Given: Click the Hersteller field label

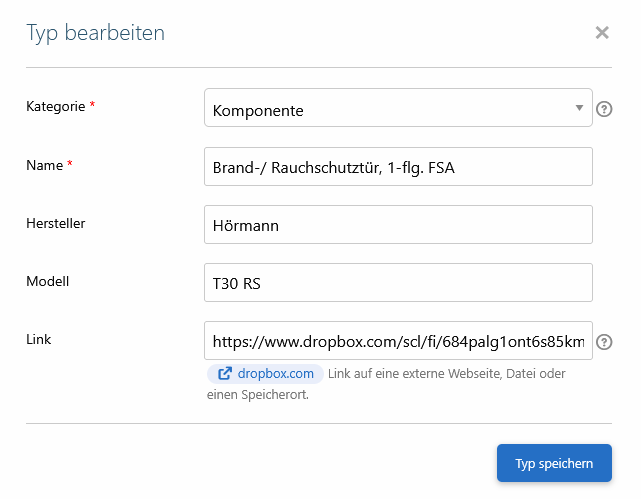Looking at the screenshot, I should click(x=55, y=223).
